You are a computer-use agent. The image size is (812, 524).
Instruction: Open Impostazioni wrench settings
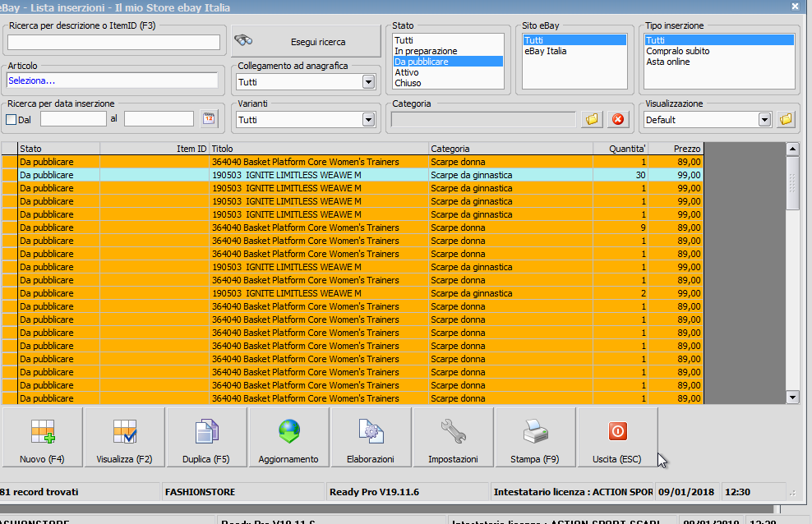[x=453, y=438]
